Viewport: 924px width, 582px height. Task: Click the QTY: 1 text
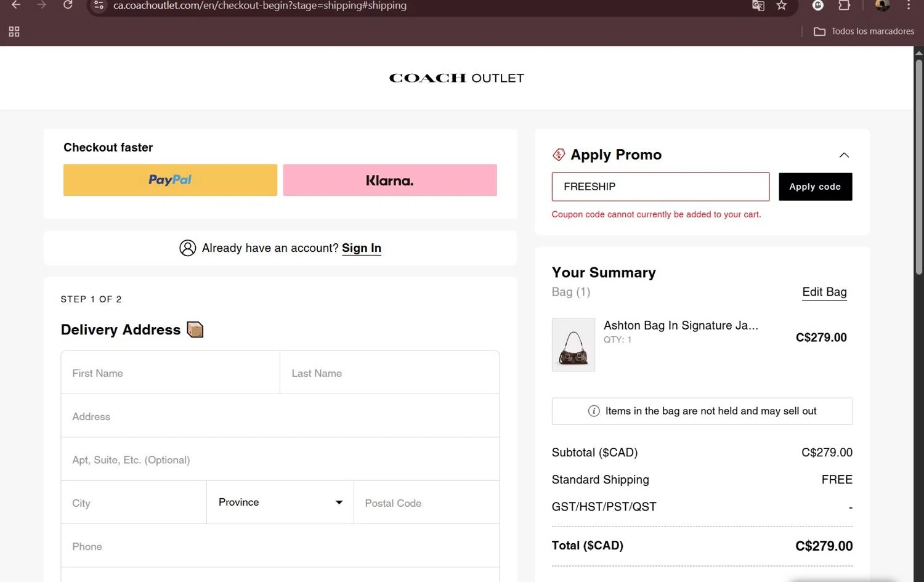pos(617,339)
